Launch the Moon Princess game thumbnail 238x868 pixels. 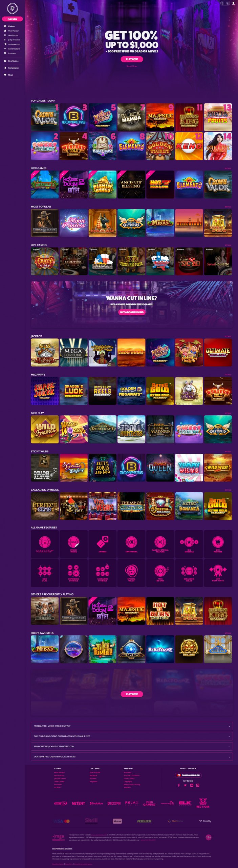pyautogui.click(x=73, y=223)
